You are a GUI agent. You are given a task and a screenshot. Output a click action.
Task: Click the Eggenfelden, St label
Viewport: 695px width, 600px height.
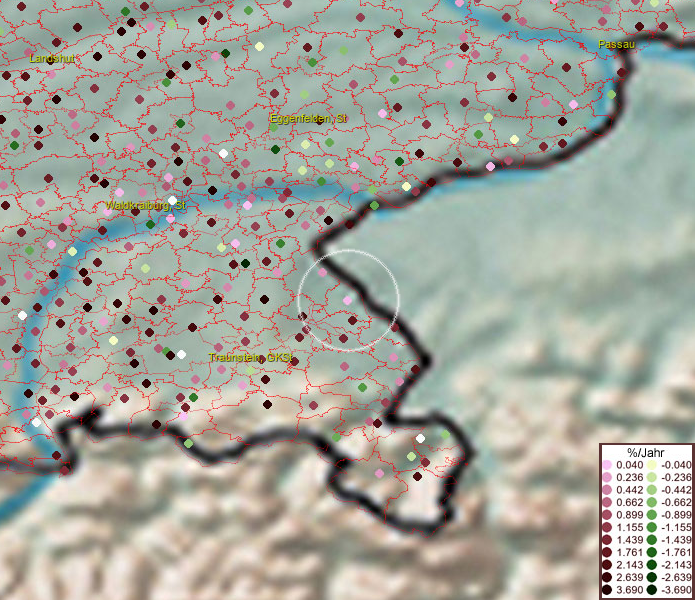(x=308, y=118)
